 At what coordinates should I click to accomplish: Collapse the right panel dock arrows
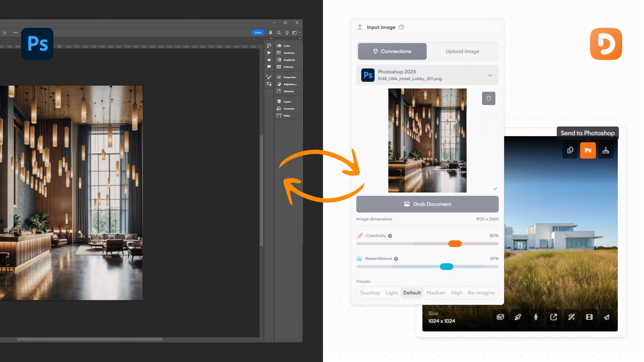(x=300, y=39)
